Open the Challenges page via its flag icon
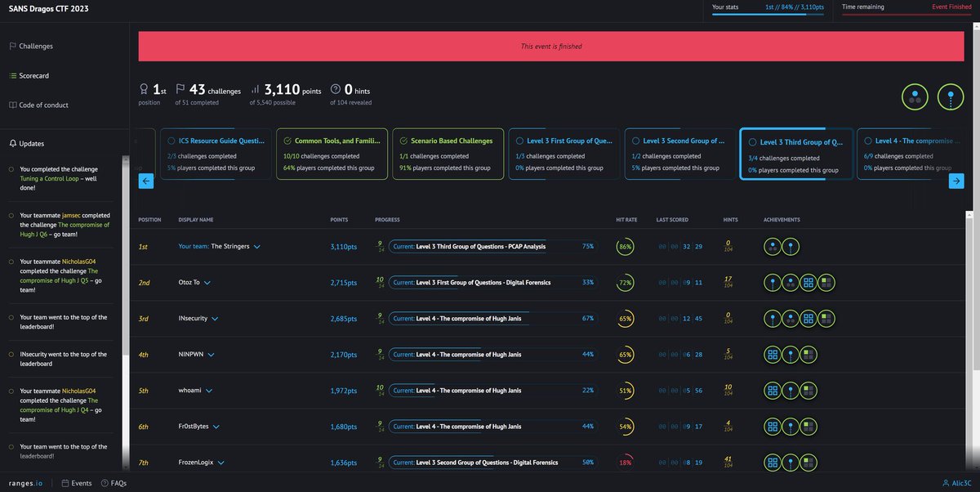Screen dimensions: 980x492 click(12, 47)
